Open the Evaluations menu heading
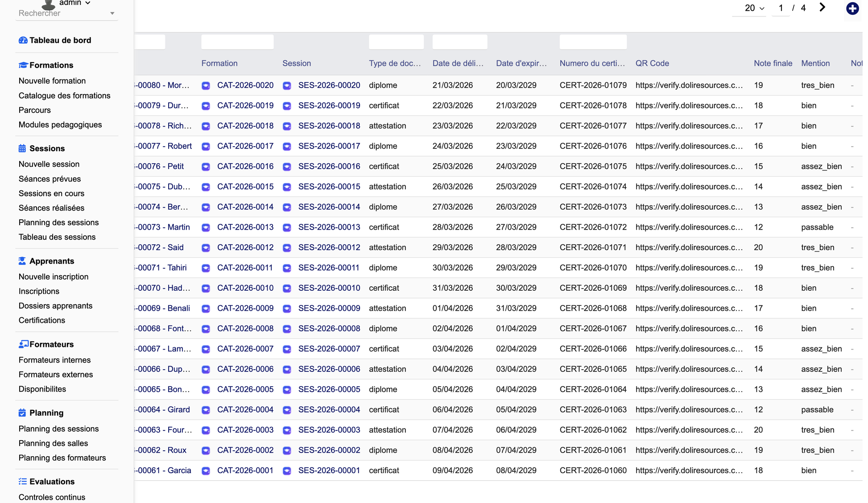The height and width of the screenshot is (503, 868). [x=52, y=482]
